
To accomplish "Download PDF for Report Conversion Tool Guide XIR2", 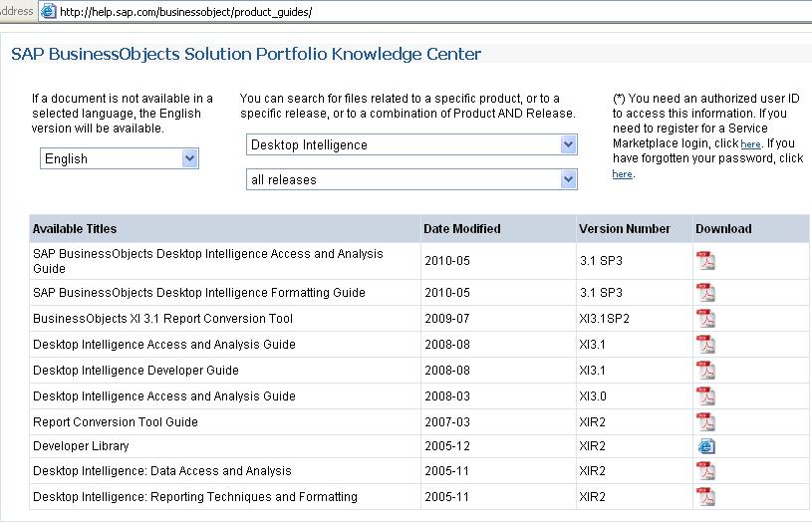I will tap(705, 422).
